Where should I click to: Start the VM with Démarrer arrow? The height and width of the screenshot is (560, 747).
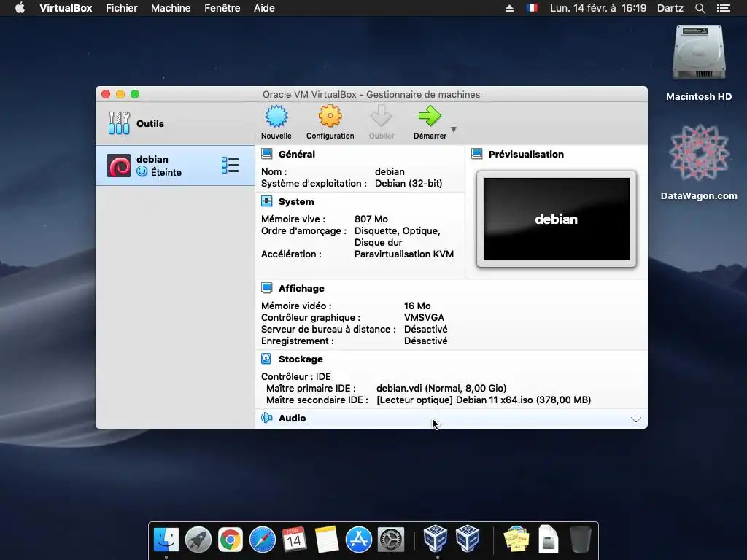[430, 122]
